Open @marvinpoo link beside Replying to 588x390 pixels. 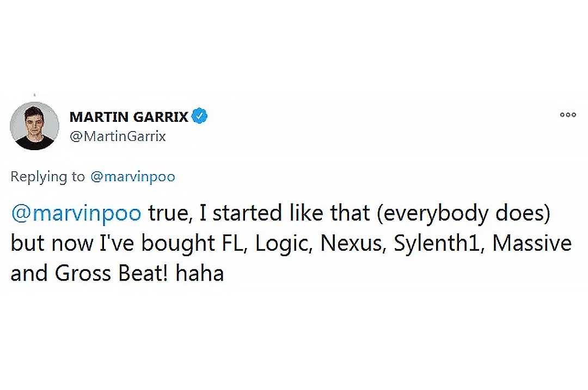coord(132,177)
